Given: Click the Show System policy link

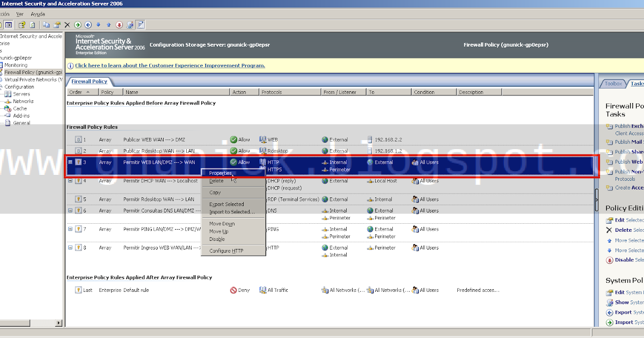Looking at the screenshot, I should pos(629,303).
